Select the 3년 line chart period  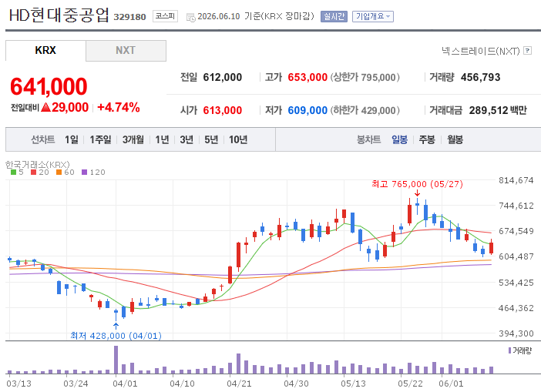point(186,139)
